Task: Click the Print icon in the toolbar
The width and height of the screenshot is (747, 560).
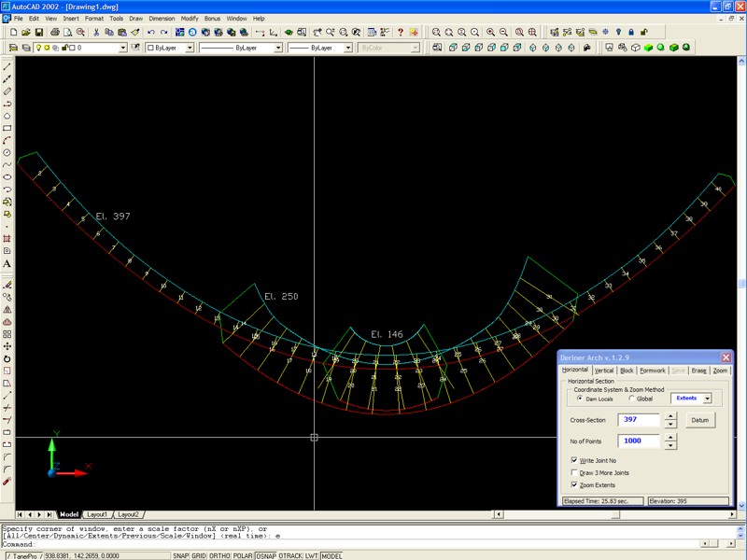Action: pyautogui.click(x=56, y=33)
